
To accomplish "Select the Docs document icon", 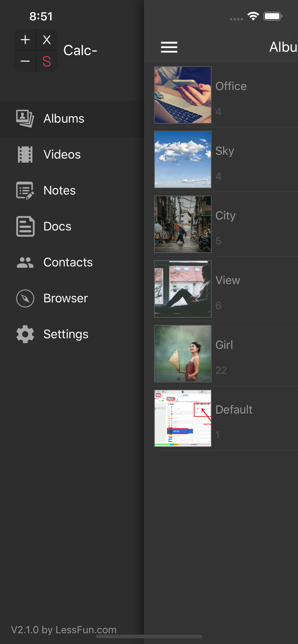I will pyautogui.click(x=25, y=226).
